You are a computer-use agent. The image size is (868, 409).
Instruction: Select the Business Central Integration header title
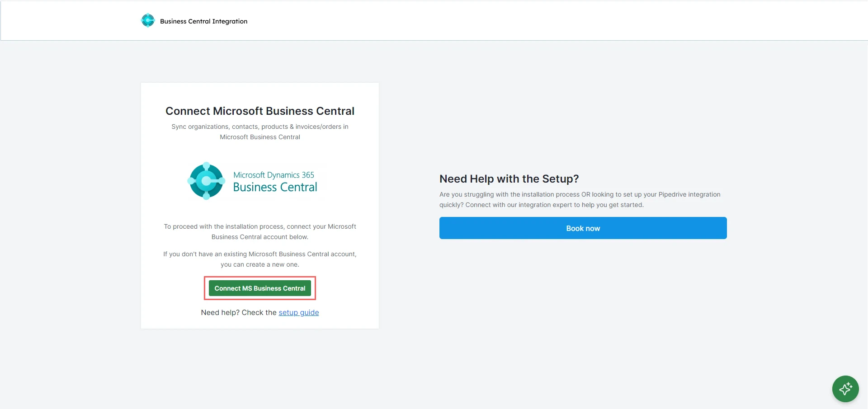click(x=204, y=21)
